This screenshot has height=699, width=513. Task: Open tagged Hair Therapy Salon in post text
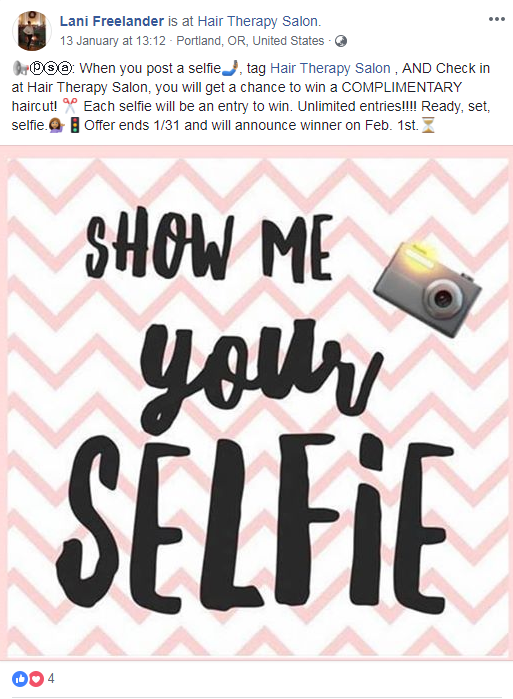coord(330,68)
